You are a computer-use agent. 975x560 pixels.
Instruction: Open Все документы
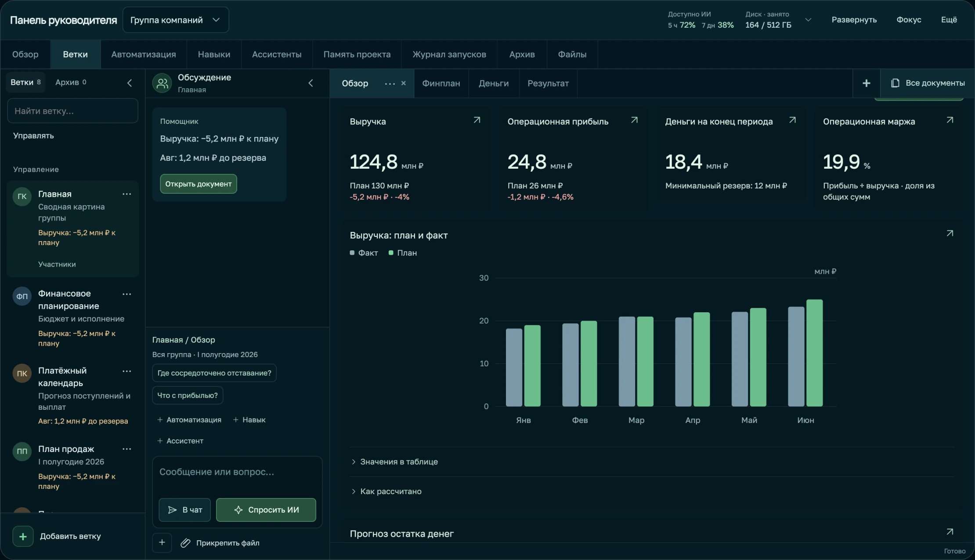(928, 83)
